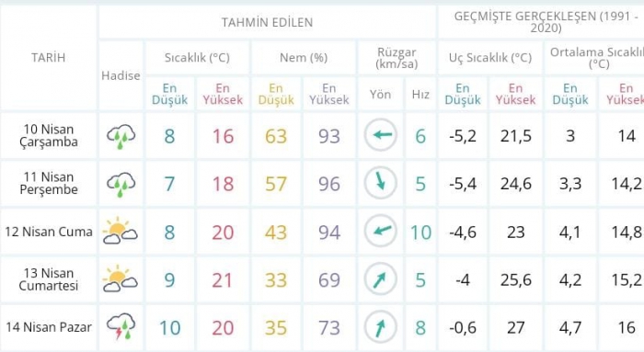Select the Hadise column header
The width and height of the screenshot is (644, 352).
121,76
